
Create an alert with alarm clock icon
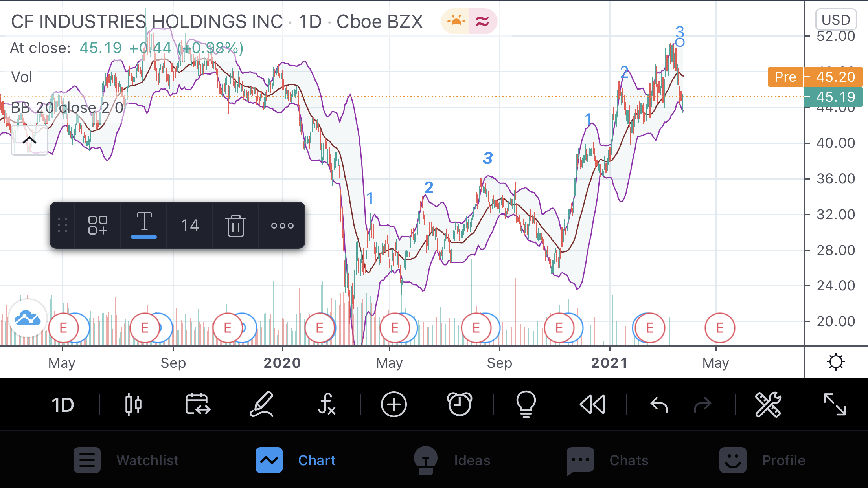(460, 404)
